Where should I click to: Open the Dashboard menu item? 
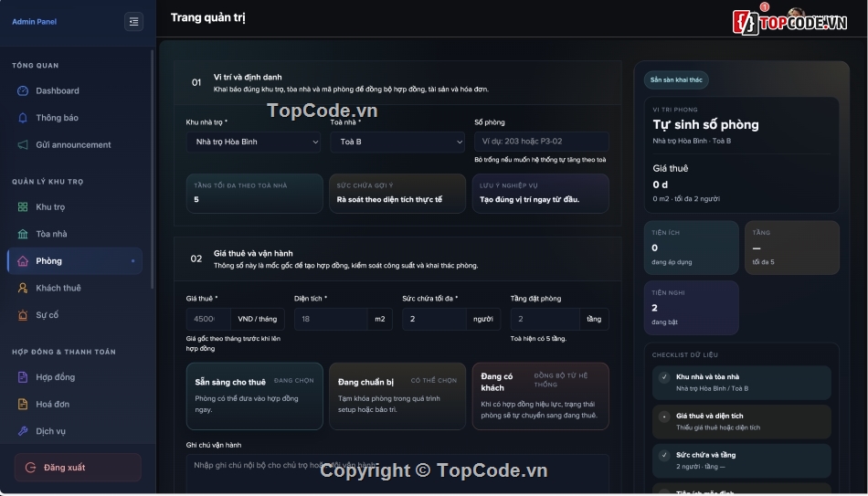[x=75, y=90]
